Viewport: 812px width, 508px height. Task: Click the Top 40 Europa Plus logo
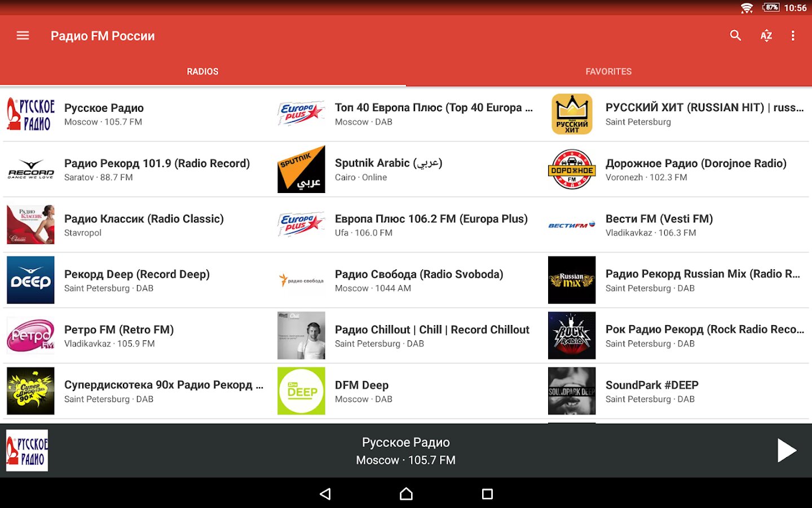click(x=301, y=114)
